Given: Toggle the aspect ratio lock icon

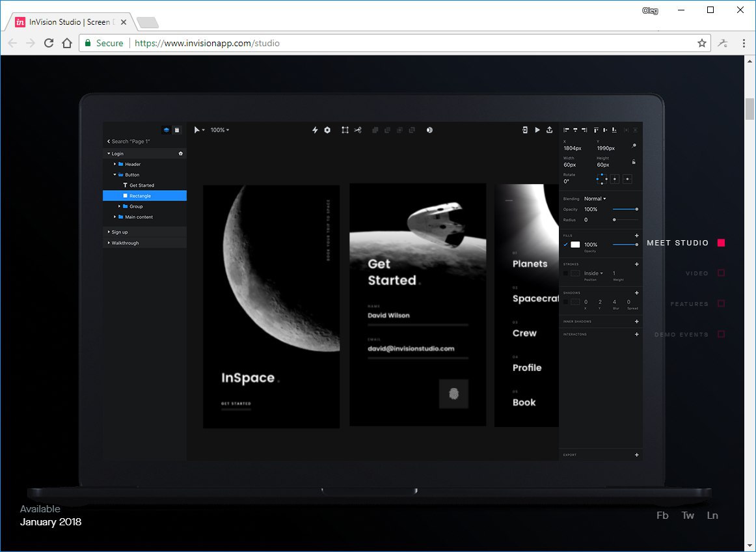Looking at the screenshot, I should 634,161.
